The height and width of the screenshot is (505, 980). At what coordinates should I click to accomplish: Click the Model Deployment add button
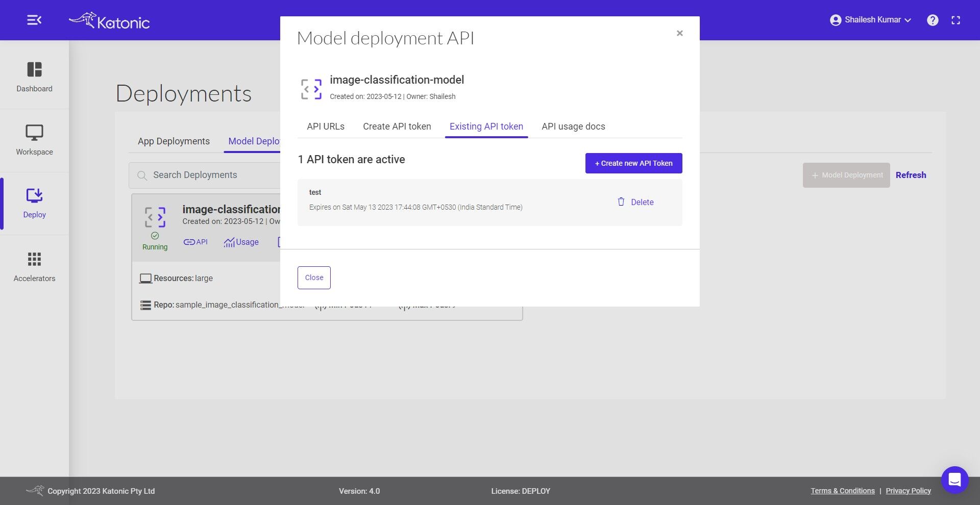pyautogui.click(x=846, y=175)
